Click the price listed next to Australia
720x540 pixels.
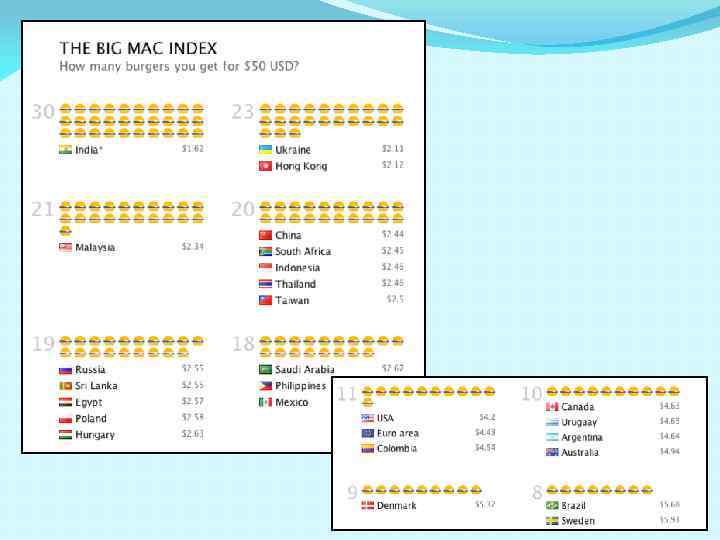click(x=669, y=451)
